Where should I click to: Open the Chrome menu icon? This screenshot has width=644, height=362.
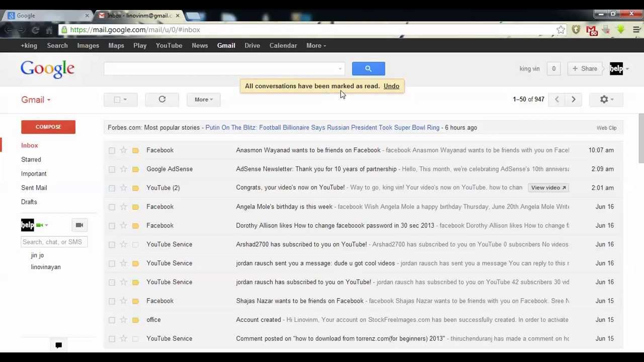636,30
